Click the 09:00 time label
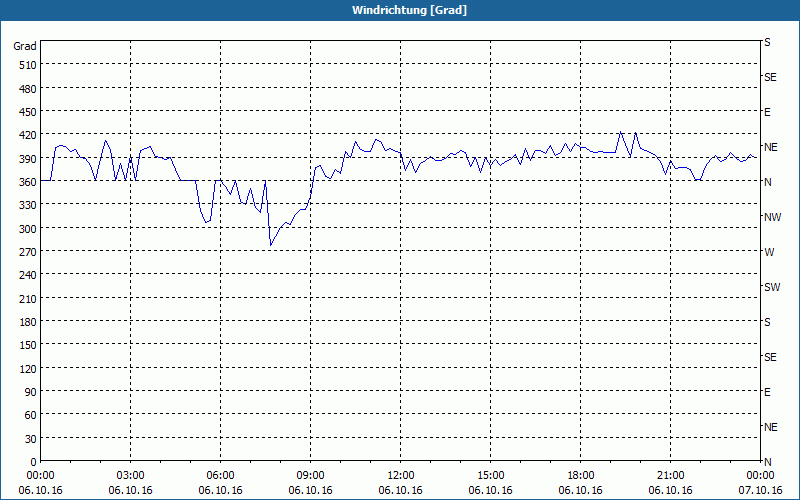800x500 pixels. [310, 476]
